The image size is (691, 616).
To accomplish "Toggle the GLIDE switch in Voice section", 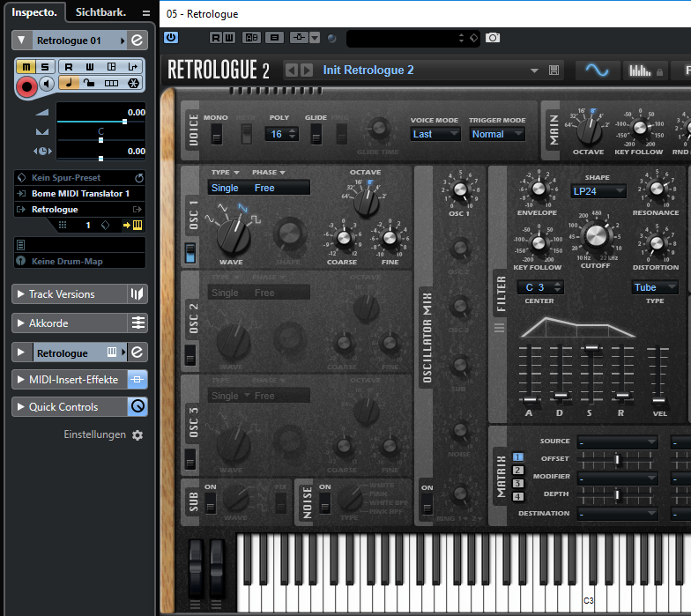I will click(316, 134).
